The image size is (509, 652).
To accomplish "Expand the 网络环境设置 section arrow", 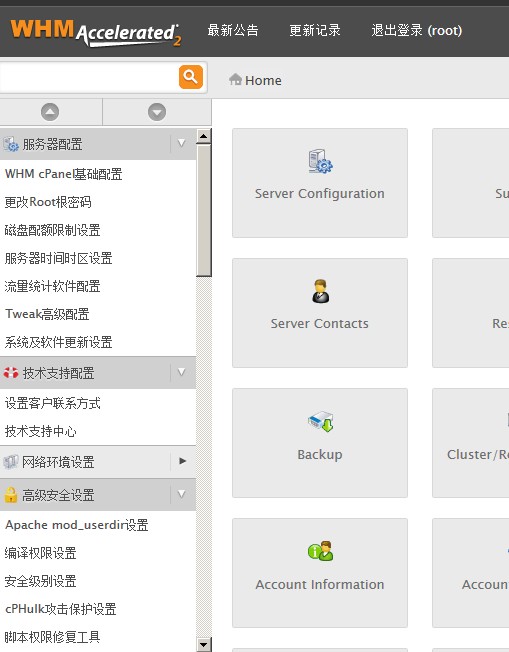I will point(182,461).
